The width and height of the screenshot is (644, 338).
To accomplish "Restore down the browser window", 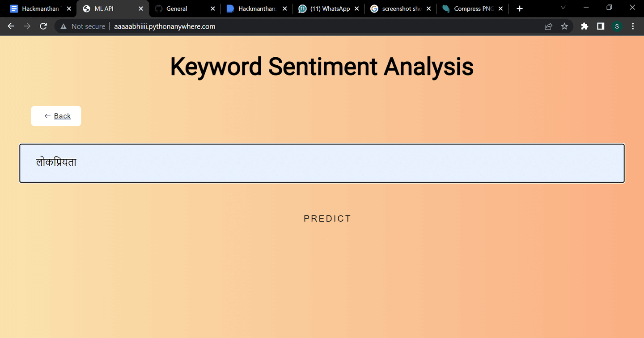I will click(609, 8).
